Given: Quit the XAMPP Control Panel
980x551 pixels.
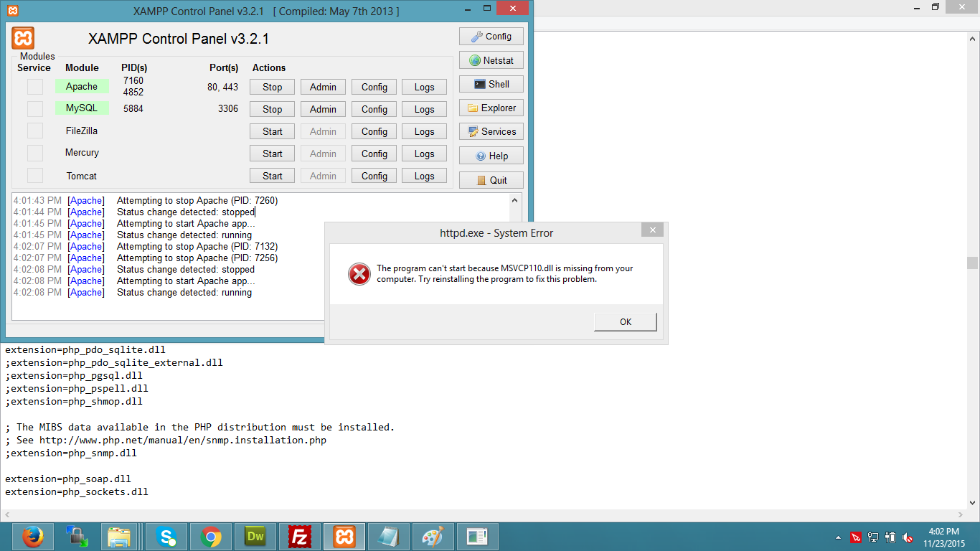Looking at the screenshot, I should point(491,180).
